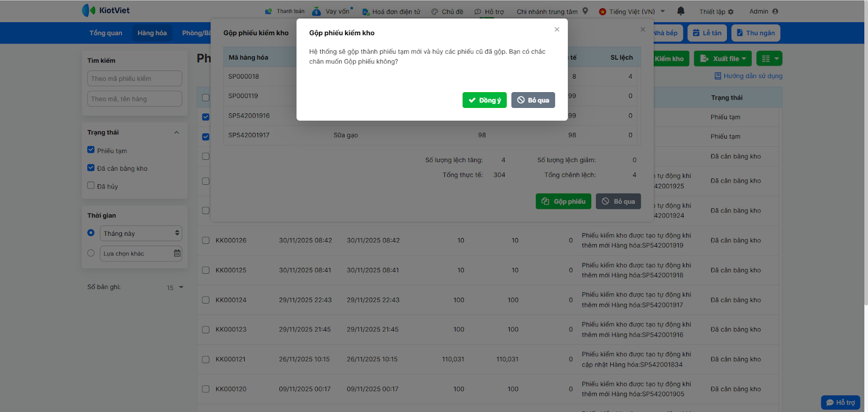
Task: Click Bỏ qua in the confirmation dialog
Action: [533, 100]
